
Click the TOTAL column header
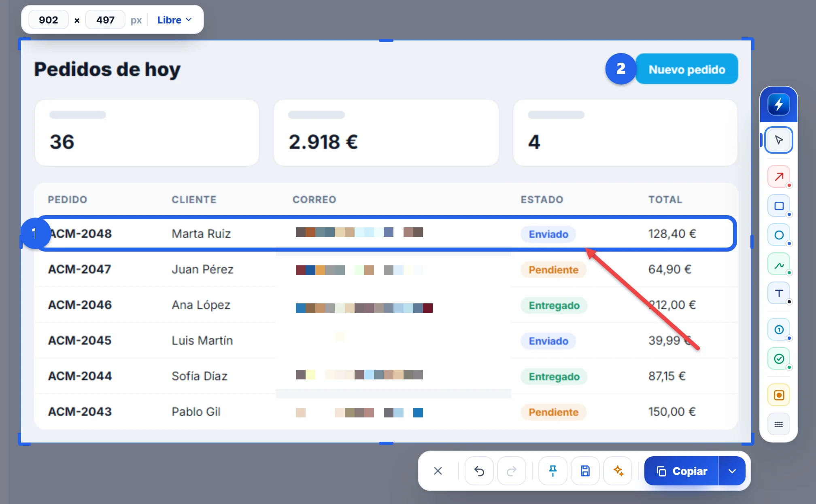tap(665, 199)
